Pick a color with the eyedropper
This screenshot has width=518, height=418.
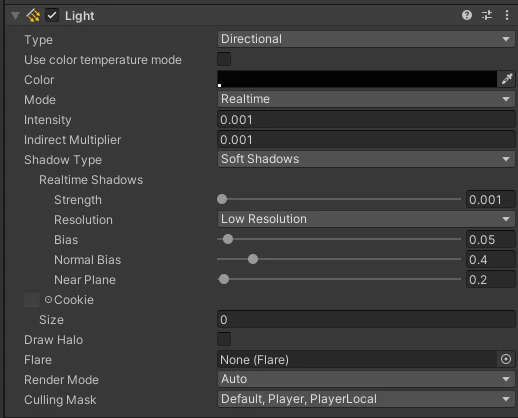(506, 79)
